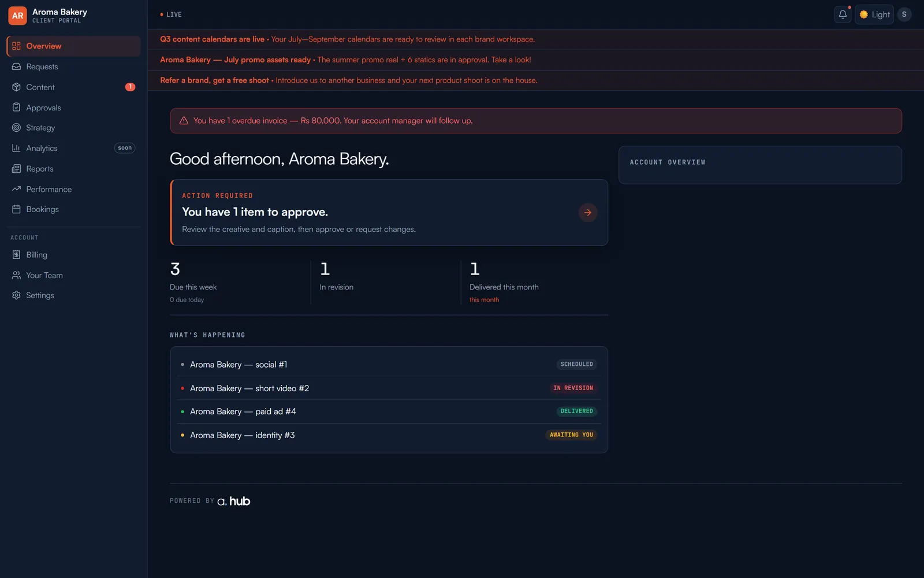Click the overdue invoice alert banner
924x578 pixels.
point(536,121)
